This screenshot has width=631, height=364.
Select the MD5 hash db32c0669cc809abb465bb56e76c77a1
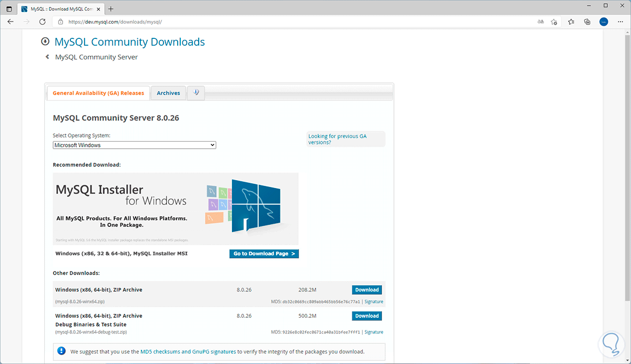321,302
